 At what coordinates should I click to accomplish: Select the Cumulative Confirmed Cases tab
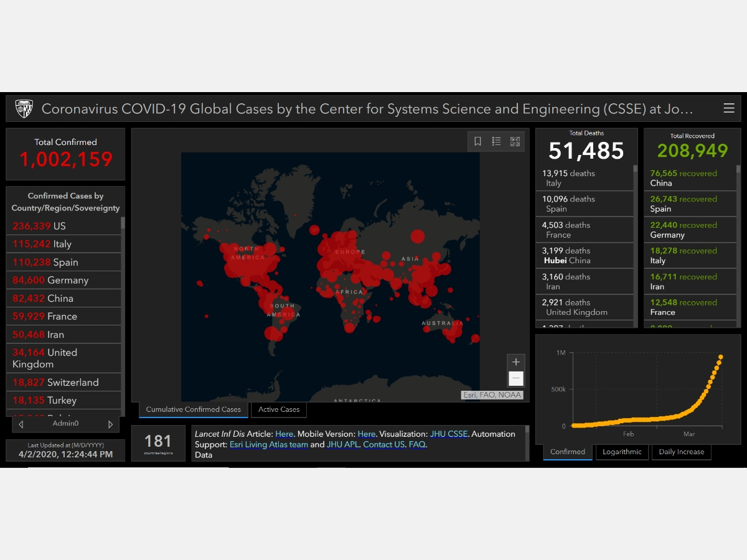pyautogui.click(x=193, y=409)
